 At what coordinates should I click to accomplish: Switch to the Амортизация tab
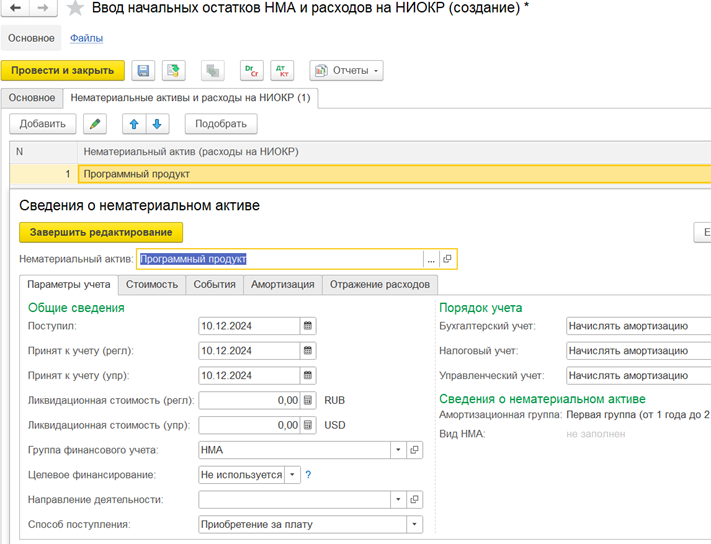pyautogui.click(x=283, y=285)
